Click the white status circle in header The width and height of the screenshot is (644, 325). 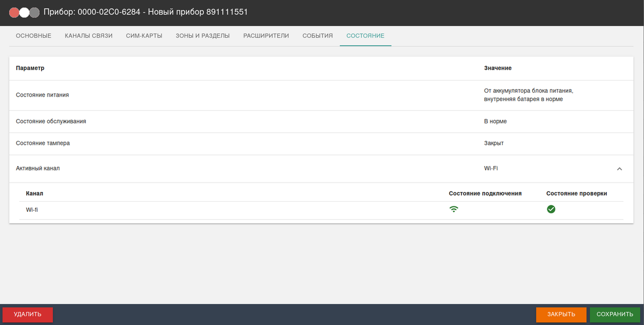click(24, 13)
